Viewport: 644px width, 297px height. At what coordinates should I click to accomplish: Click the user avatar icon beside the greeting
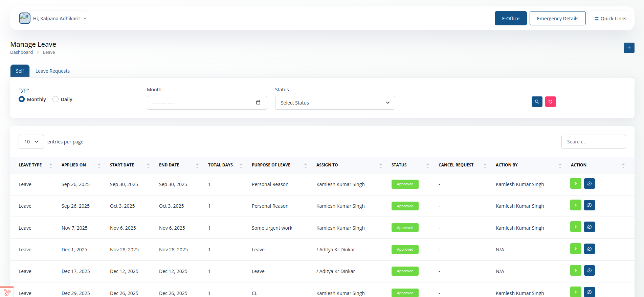(25, 18)
